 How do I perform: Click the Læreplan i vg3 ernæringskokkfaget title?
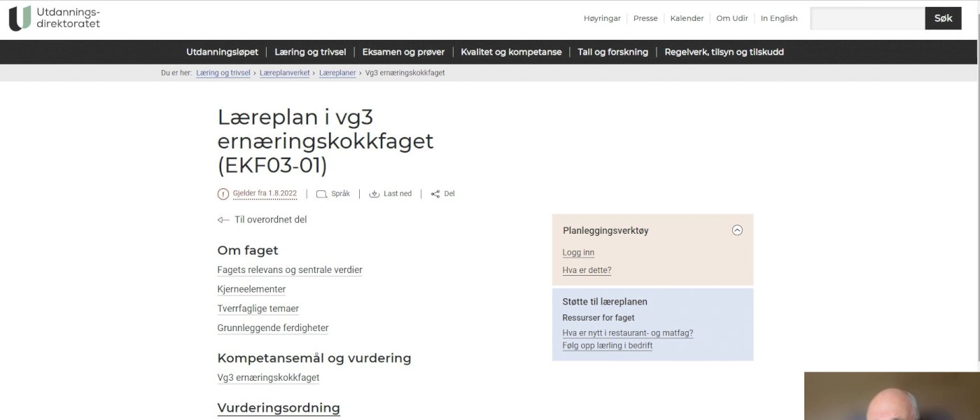[325, 141]
